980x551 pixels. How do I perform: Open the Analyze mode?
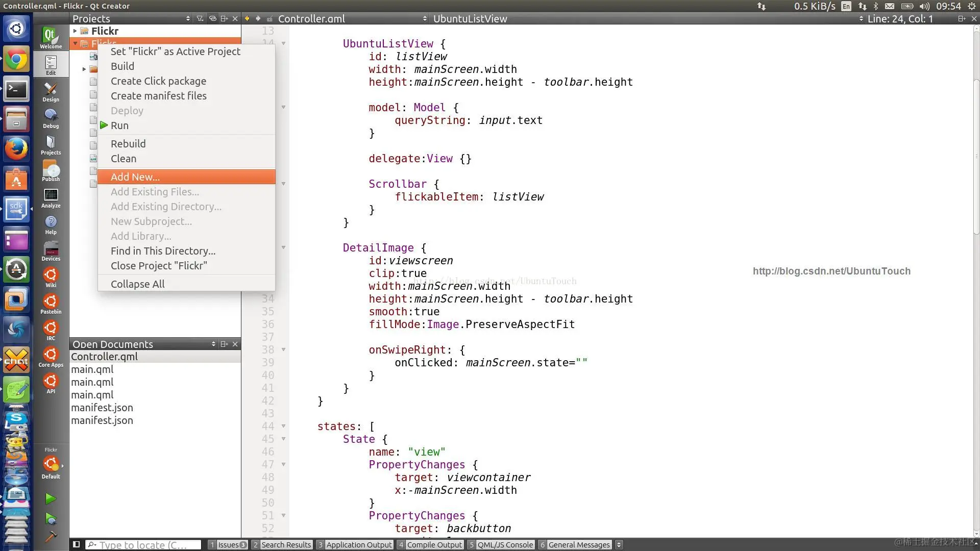[x=51, y=197]
